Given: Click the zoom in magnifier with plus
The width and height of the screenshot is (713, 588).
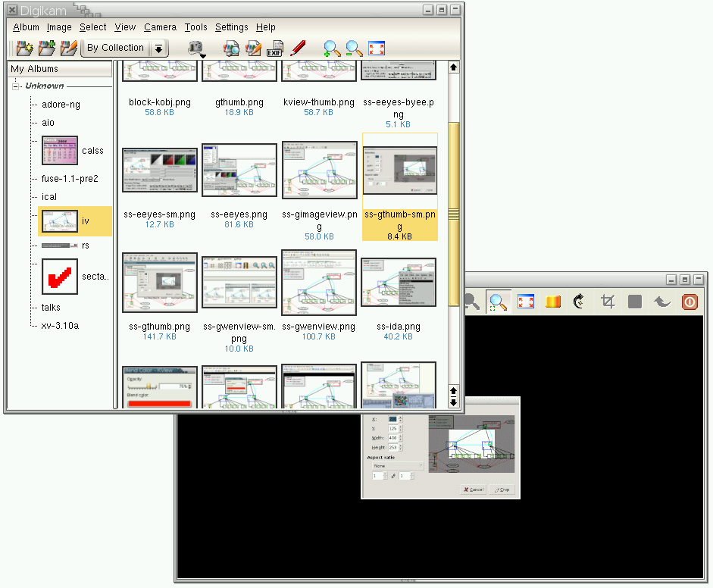Looking at the screenshot, I should [x=332, y=48].
